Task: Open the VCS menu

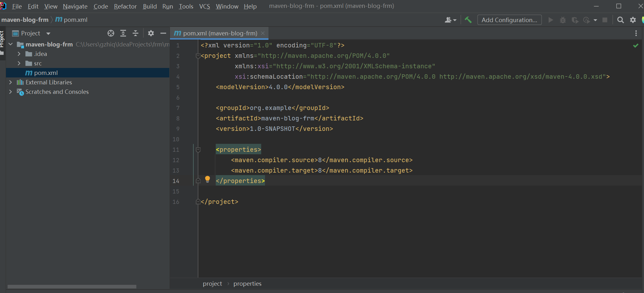Action: [204, 6]
